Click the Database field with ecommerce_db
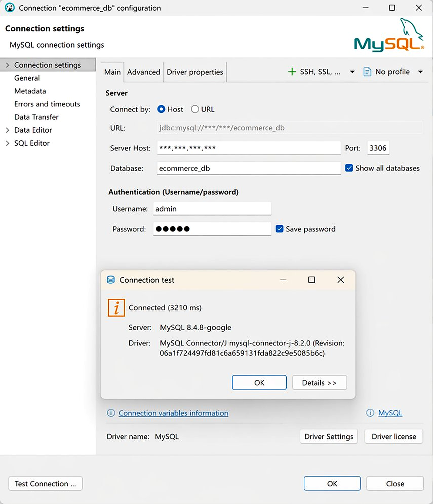The width and height of the screenshot is (433, 504). point(249,168)
